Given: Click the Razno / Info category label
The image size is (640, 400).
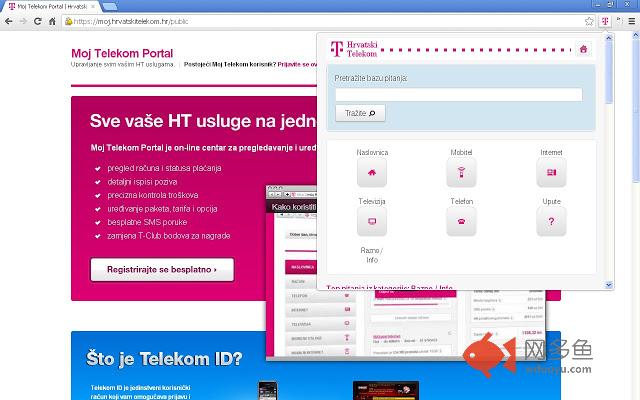Looking at the screenshot, I should pos(372,255).
